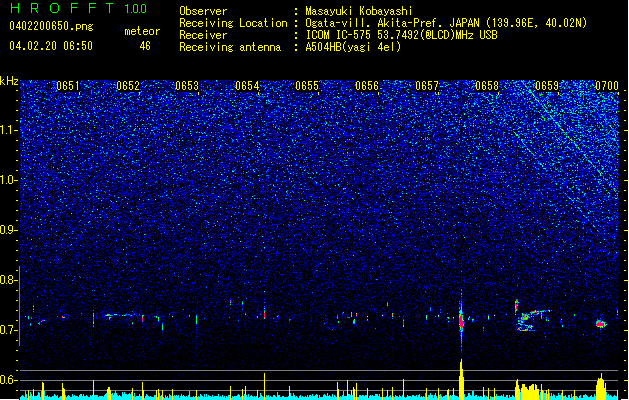
Task: Select the antenna value A504HB(yagi 4el)
Action: pyautogui.click(x=353, y=47)
